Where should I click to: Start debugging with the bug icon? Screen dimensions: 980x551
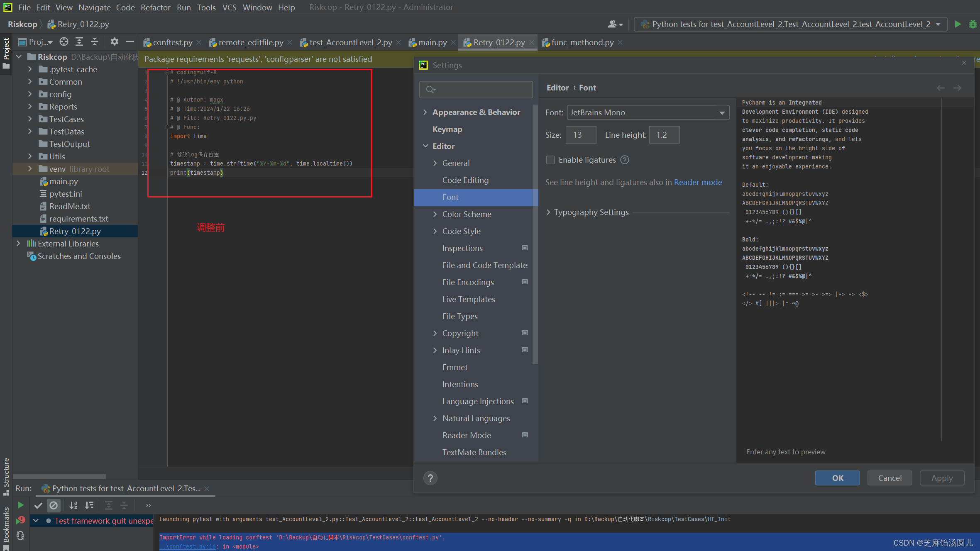973,24
